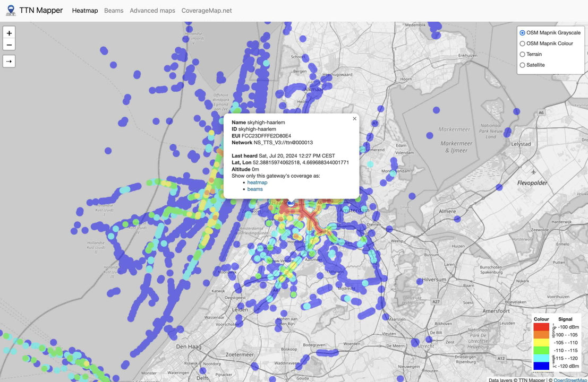Open the Heatmap nav tab
The image size is (588, 382).
(85, 11)
